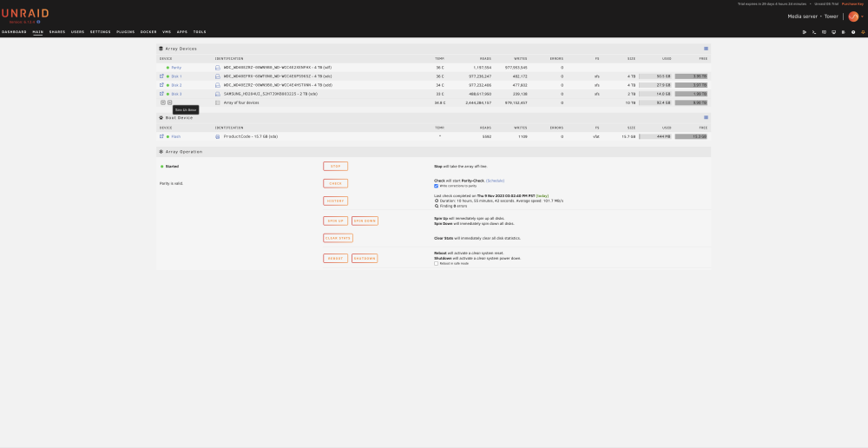Screen dimensions: 868x448
Task: Click the Parity green status dot
Action: point(168,68)
